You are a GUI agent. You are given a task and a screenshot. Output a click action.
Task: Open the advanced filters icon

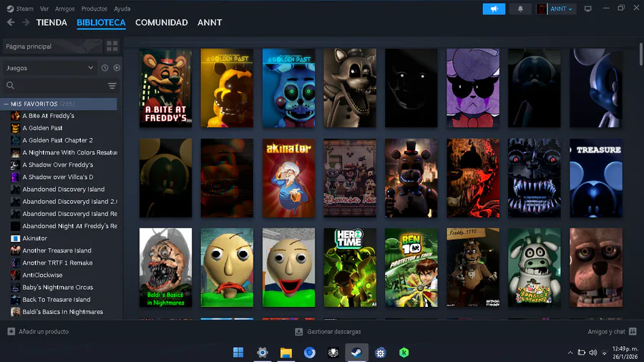tap(112, 85)
